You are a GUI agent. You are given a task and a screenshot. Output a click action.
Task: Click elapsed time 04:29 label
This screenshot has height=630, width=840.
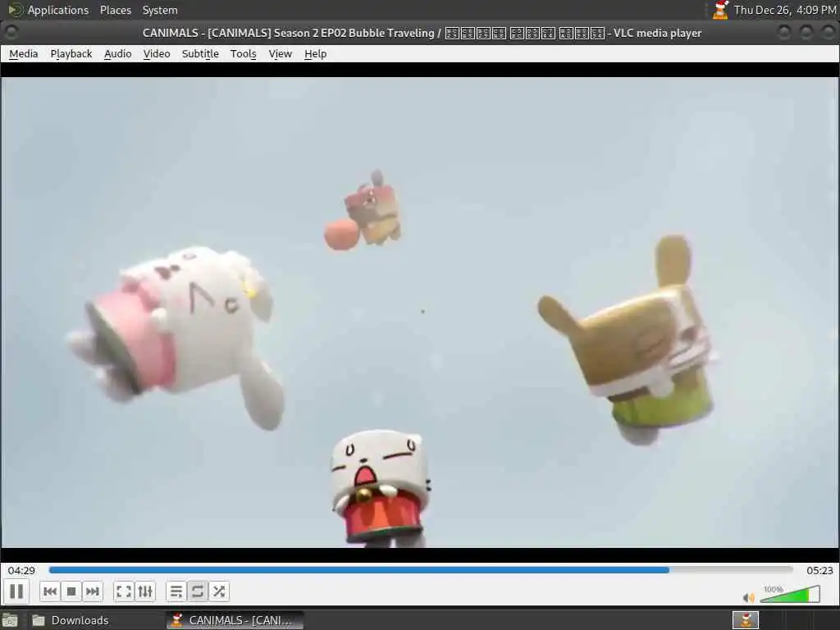point(21,571)
